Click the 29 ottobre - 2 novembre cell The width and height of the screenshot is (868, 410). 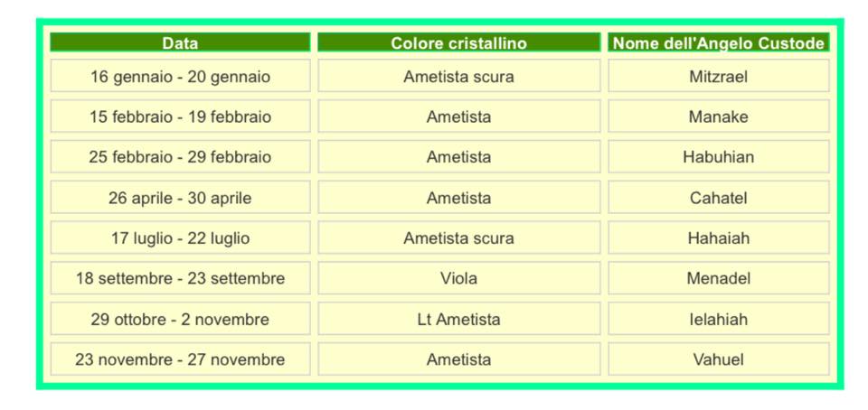coord(180,319)
